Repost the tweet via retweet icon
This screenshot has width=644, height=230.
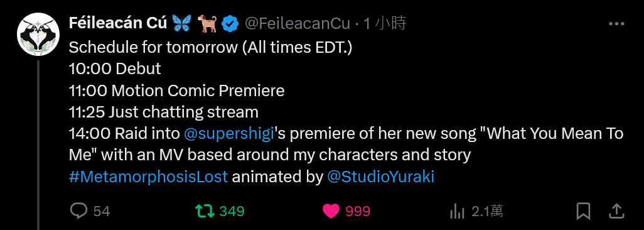click(205, 211)
